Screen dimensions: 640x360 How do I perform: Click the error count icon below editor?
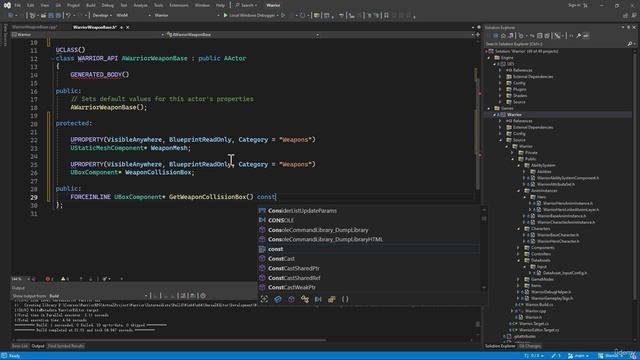tap(48, 279)
